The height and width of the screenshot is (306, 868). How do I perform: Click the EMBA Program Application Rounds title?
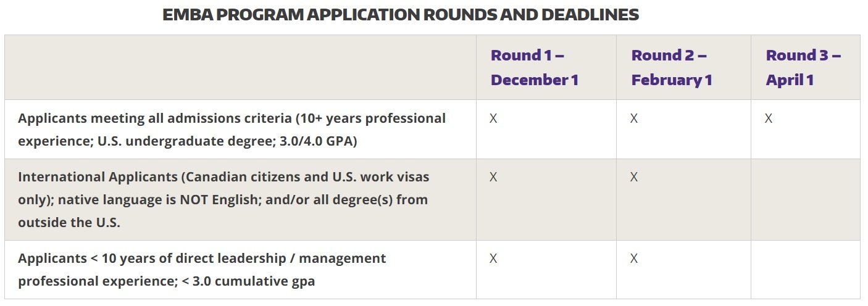(400, 15)
